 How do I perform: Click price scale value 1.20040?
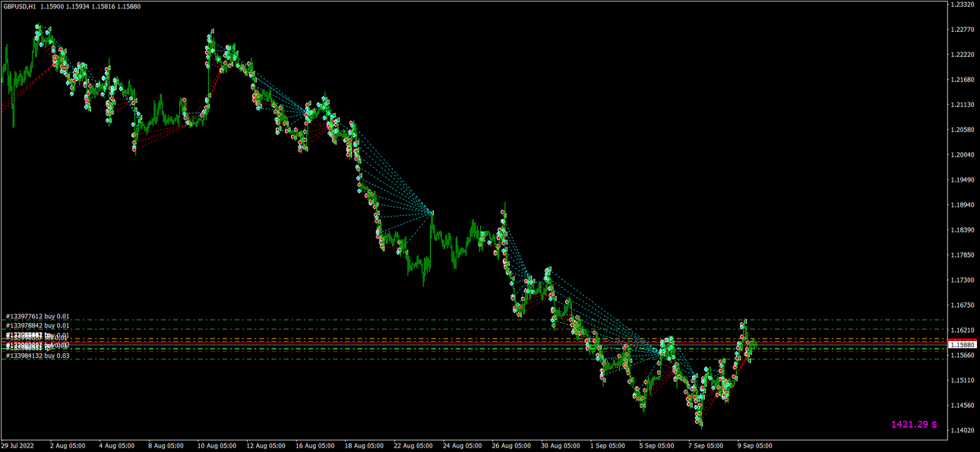coord(963,155)
